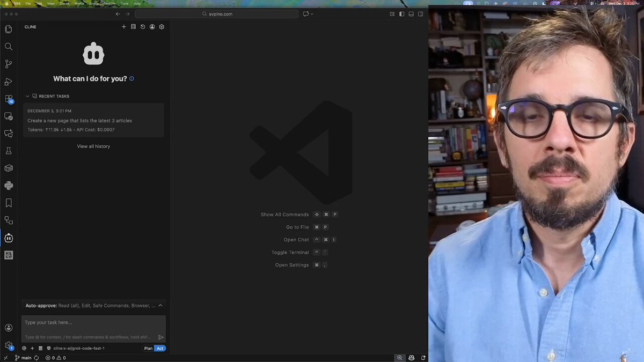
Task: Open the File menu in the menu bar
Action: (x=28, y=3)
